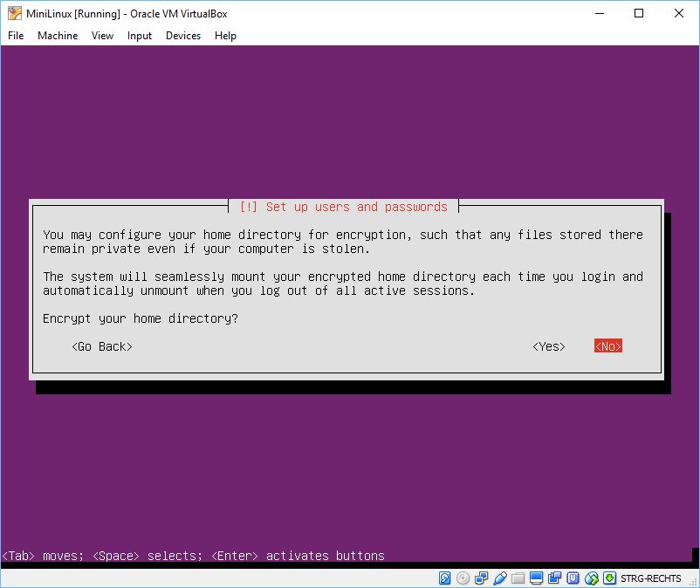Open the Devices menu
This screenshot has width=700, height=588.
182,36
